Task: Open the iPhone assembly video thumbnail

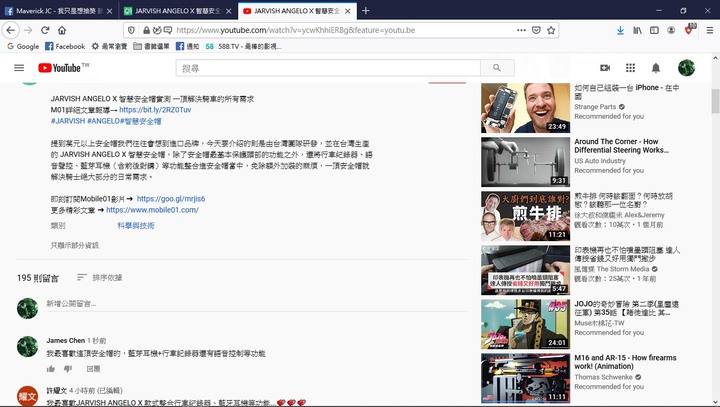Action: pos(525,108)
